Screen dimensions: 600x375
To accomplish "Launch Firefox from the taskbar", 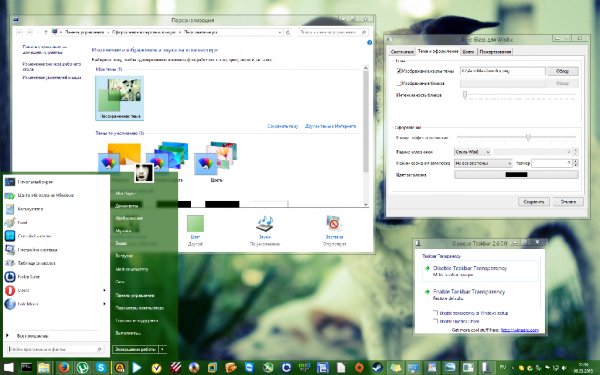I will click(x=64, y=368).
